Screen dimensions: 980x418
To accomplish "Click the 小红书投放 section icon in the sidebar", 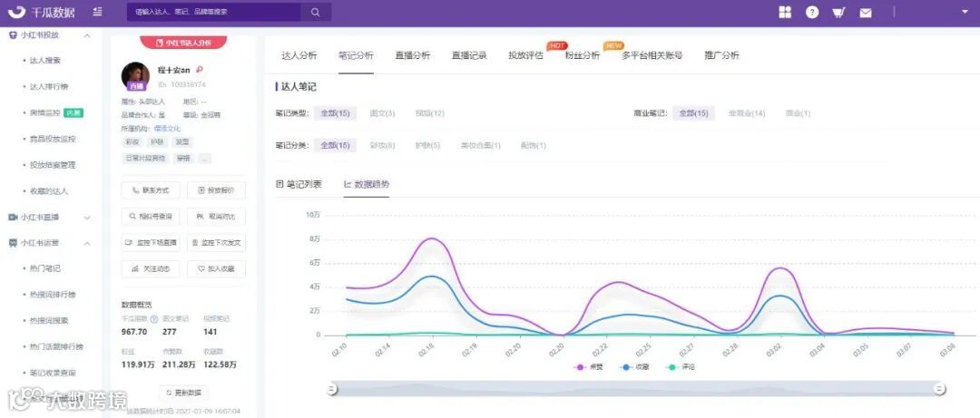I will click(13, 35).
